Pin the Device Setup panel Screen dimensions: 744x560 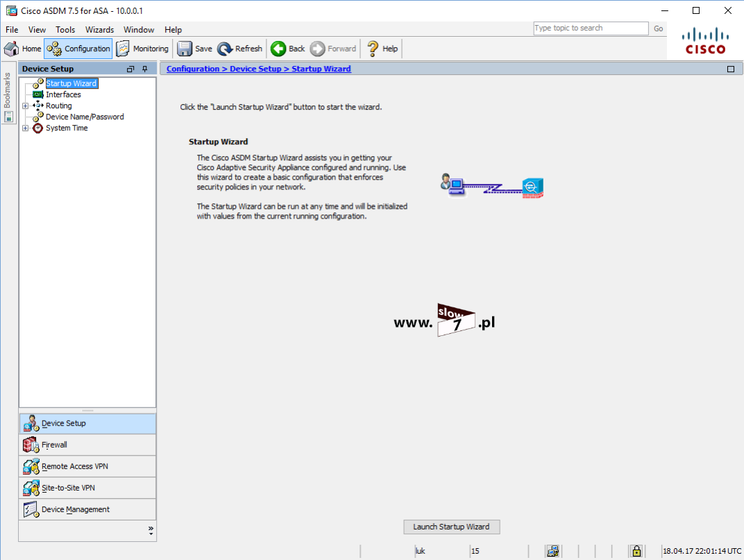click(145, 69)
